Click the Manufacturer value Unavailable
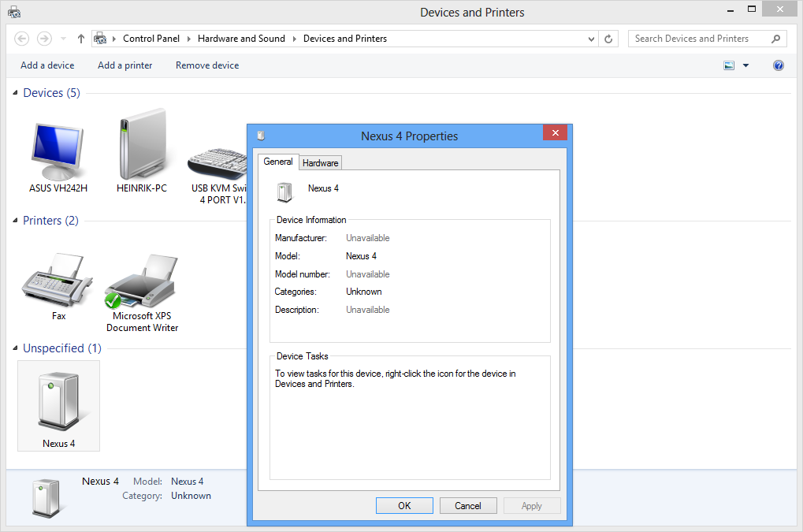This screenshot has width=803, height=532. (368, 238)
